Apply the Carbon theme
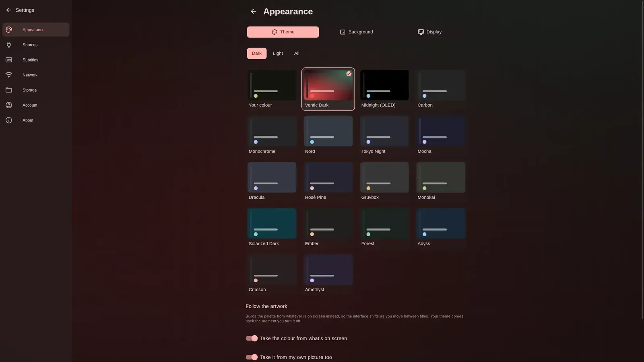Image resolution: width=644 pixels, height=362 pixels. tap(441, 89)
